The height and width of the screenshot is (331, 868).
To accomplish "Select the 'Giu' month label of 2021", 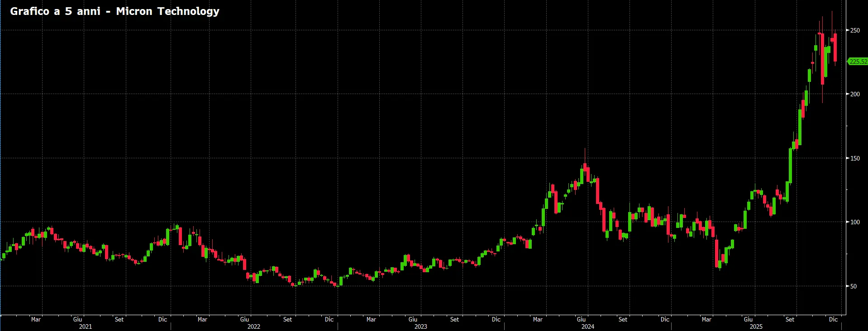I will (x=78, y=319).
